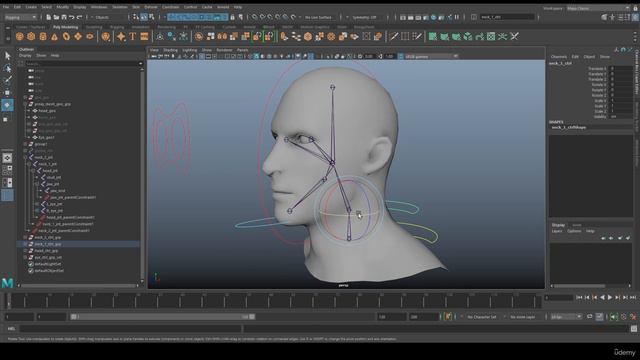Click the timeline range slider bar
The width and height of the screenshot is (640, 360).
(x=163, y=317)
